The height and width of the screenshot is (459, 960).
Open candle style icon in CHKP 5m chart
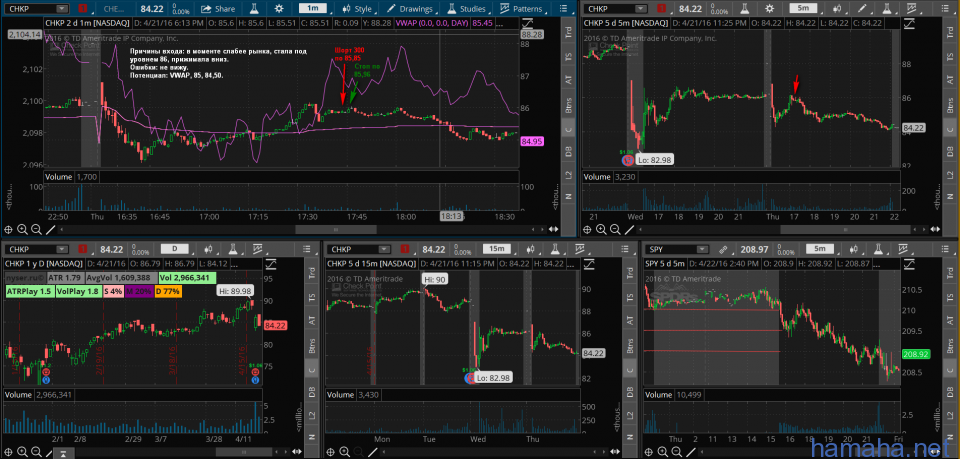click(x=836, y=9)
